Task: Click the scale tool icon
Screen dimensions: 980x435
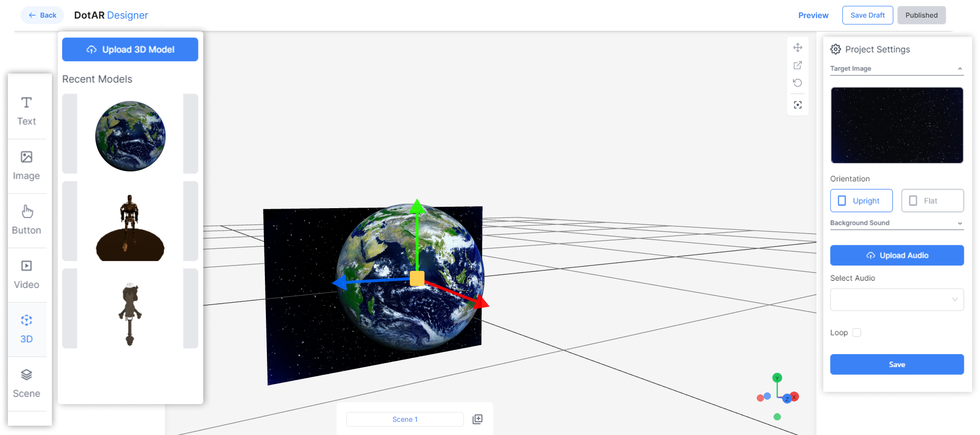Action: tap(797, 65)
